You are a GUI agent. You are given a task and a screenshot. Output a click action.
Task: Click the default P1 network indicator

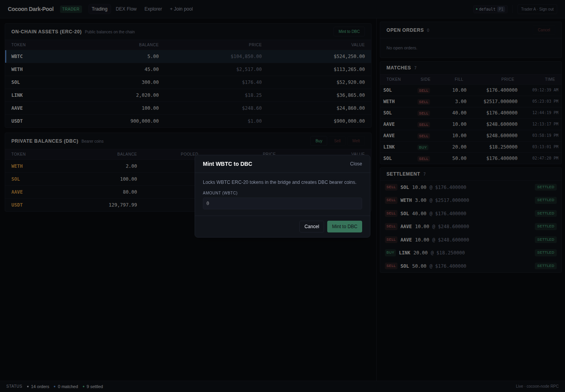coord(490,9)
